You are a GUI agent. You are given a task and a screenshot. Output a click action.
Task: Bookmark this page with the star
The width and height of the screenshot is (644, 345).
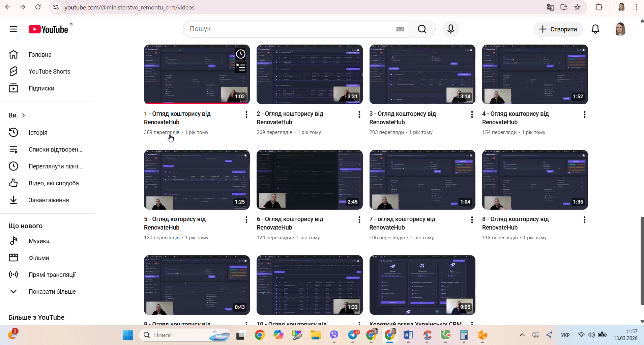tap(578, 7)
